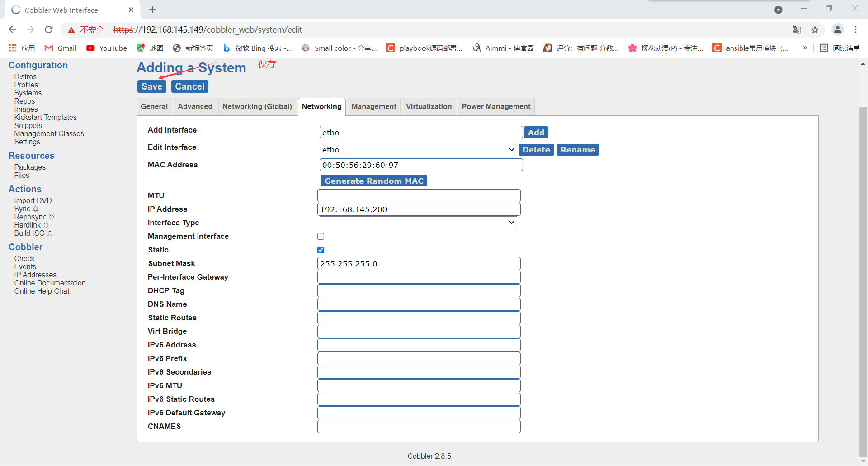
Task: Open the Chrome profile avatar
Action: (x=838, y=29)
